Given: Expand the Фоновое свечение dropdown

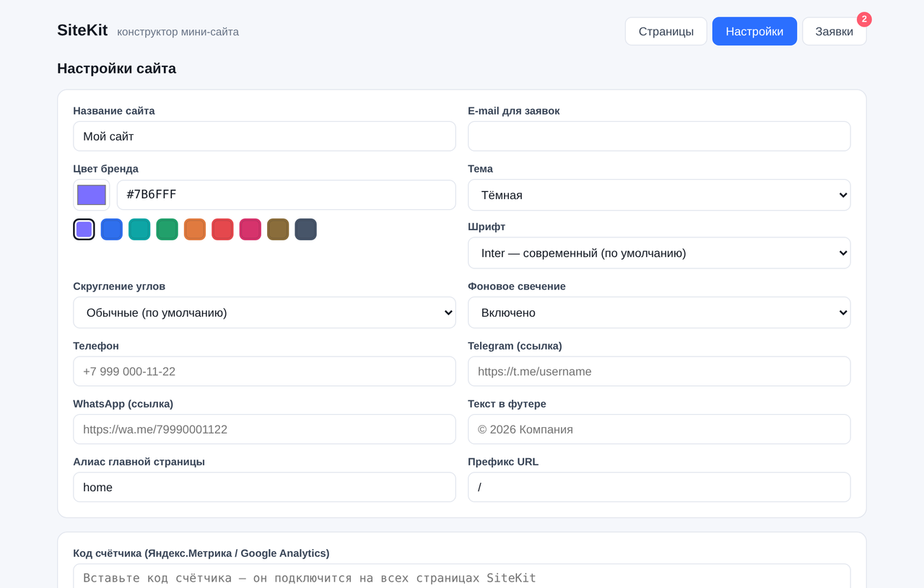Looking at the screenshot, I should (659, 312).
